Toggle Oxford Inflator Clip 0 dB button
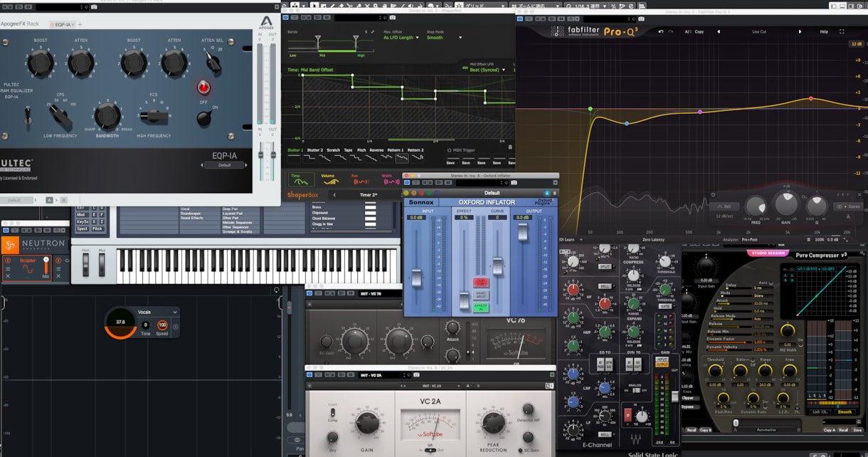The height and width of the screenshot is (457, 868). point(481,283)
